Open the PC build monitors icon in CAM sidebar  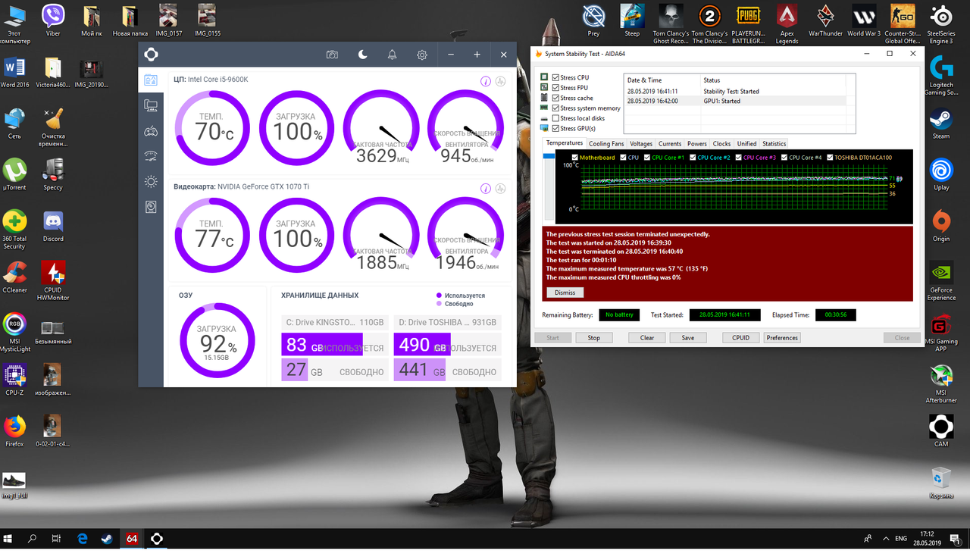(151, 105)
